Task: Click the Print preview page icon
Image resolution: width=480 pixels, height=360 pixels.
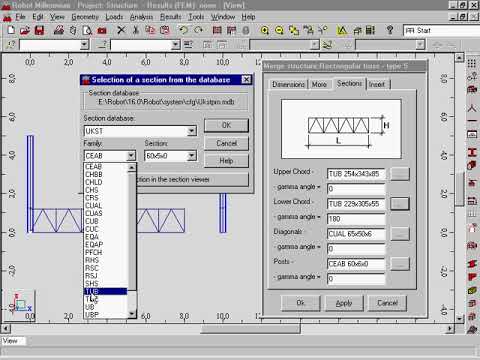Action: 87,30
